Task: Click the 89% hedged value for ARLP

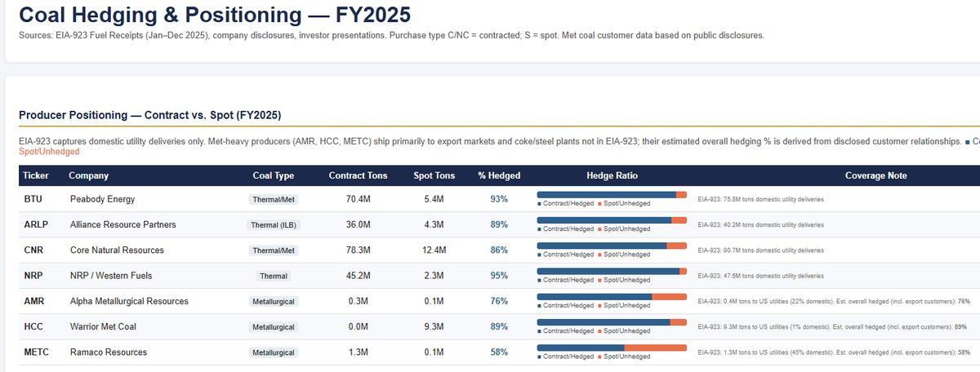Action: (499, 224)
